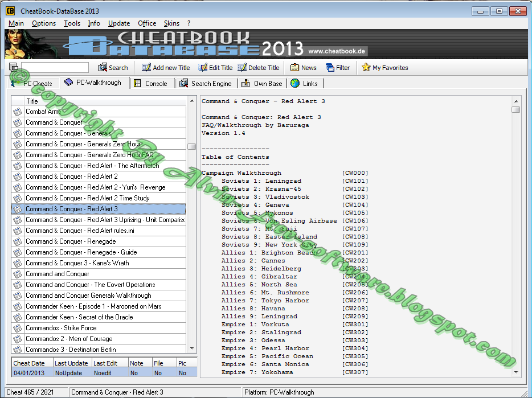
Task: Click the Cheat Date column header
Action: point(32,363)
